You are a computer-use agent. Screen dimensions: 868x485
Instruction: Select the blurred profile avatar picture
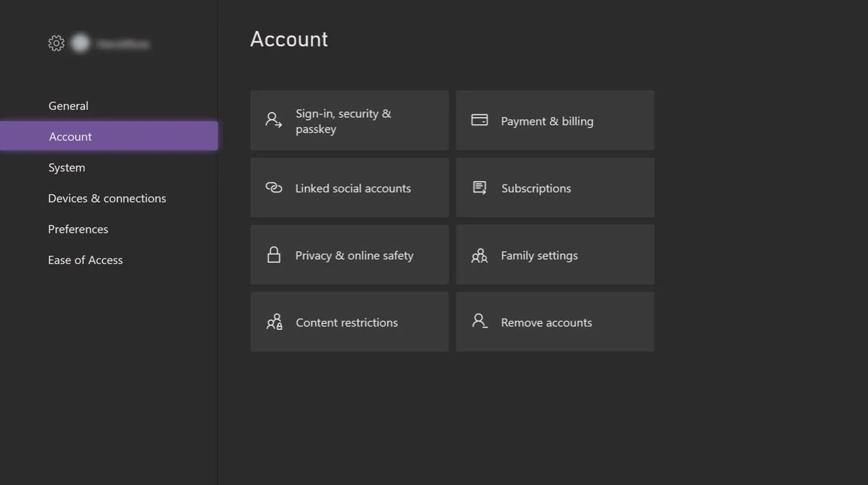[80, 44]
